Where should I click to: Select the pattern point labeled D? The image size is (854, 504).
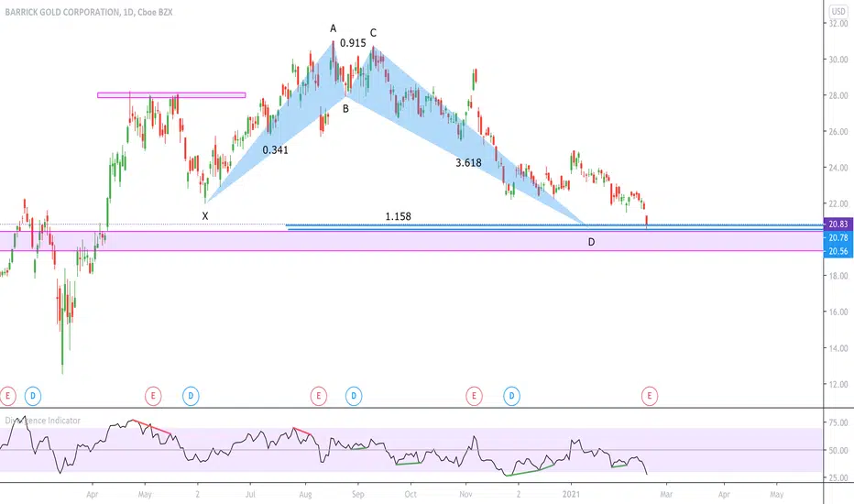click(x=592, y=242)
